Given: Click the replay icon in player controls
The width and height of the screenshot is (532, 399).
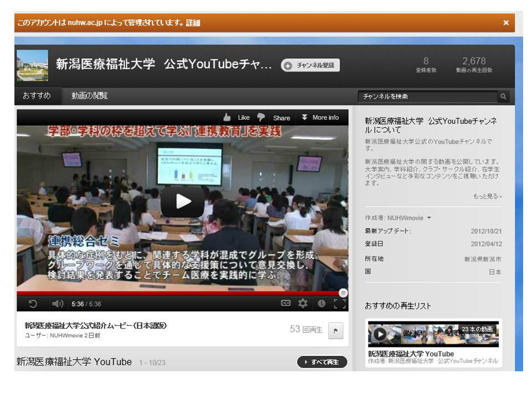Looking at the screenshot, I should pos(33,304).
